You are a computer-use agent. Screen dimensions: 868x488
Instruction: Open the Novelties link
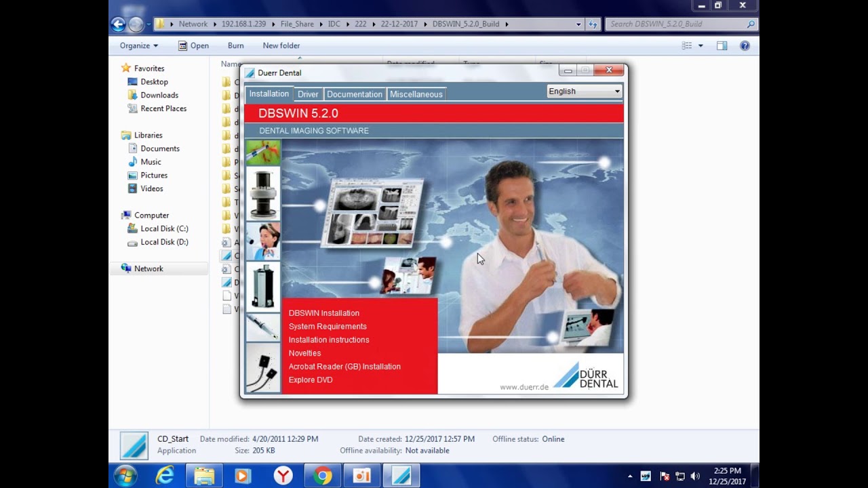304,353
